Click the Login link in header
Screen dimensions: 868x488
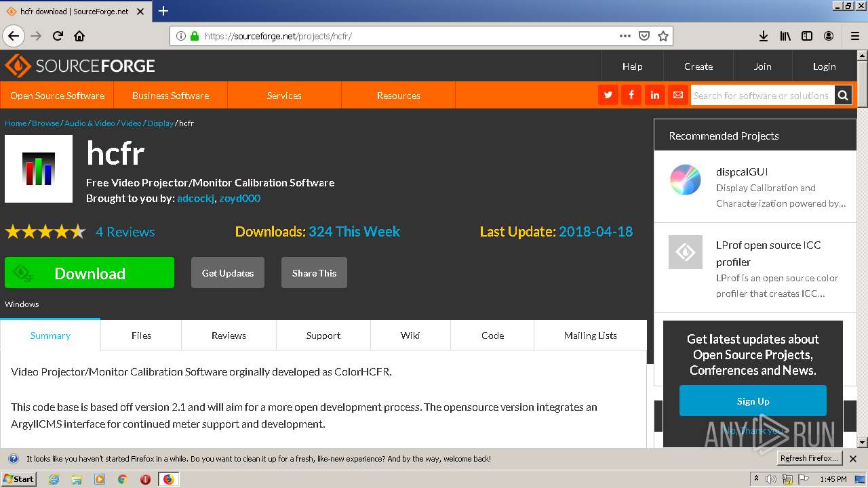click(825, 66)
